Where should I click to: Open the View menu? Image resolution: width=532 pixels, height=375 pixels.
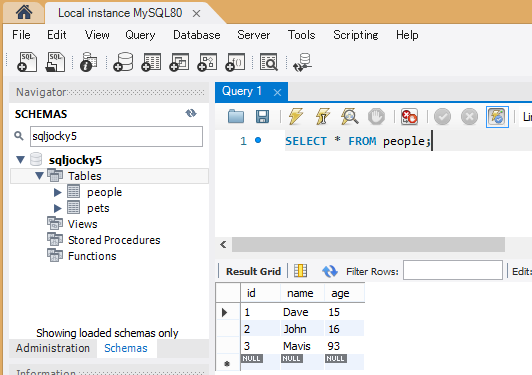[x=97, y=35]
